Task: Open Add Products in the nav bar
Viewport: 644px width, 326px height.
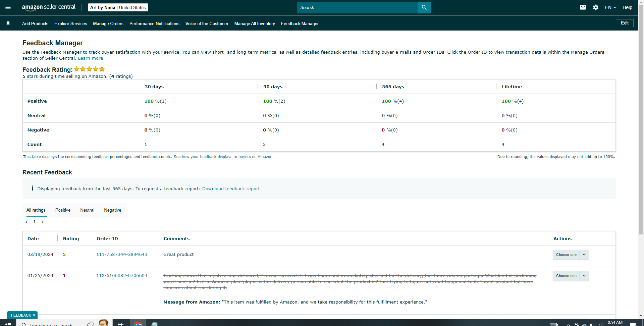Action: click(35, 23)
